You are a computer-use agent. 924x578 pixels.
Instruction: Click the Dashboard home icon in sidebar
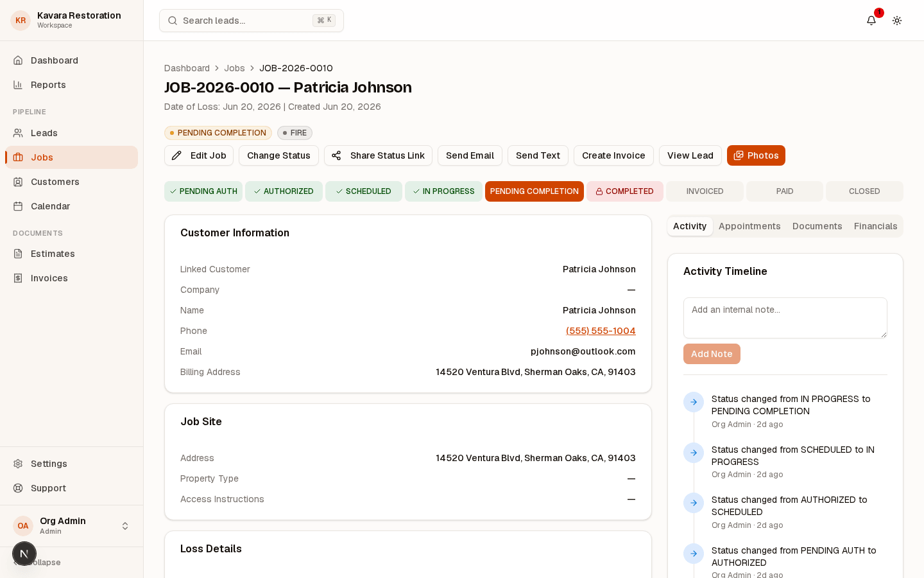click(x=18, y=60)
